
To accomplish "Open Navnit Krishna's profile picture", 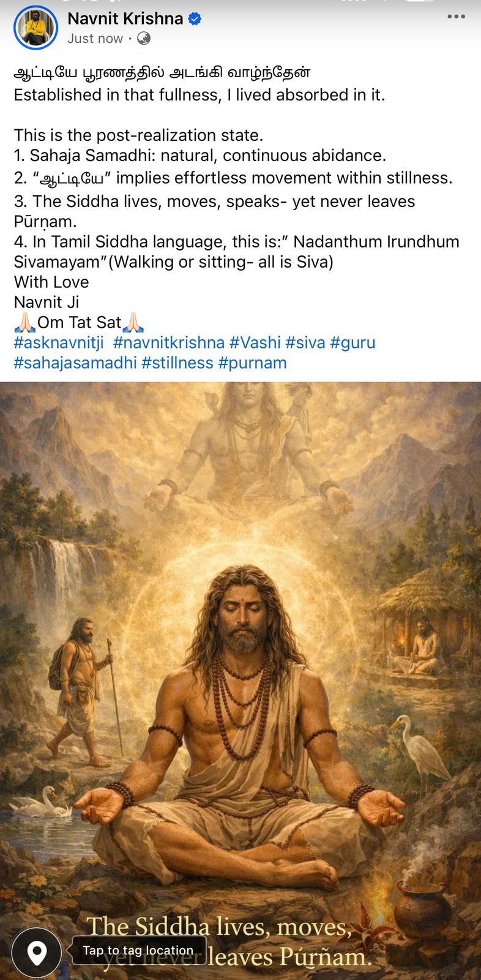I will click(35, 28).
